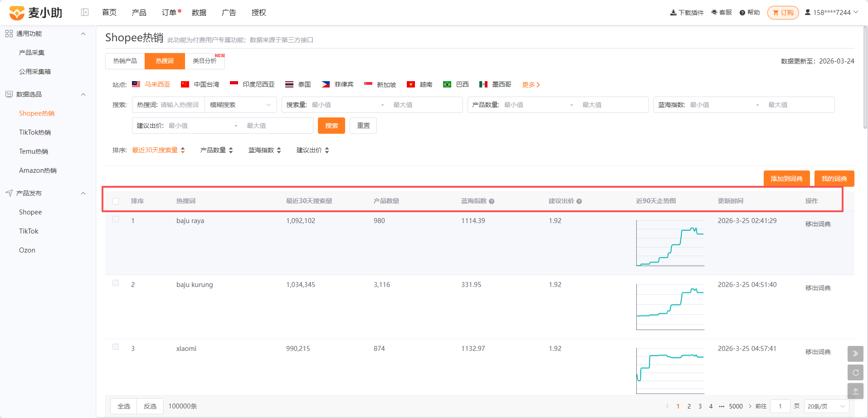
Task: Click the 重置 reset button
Action: [x=363, y=126]
